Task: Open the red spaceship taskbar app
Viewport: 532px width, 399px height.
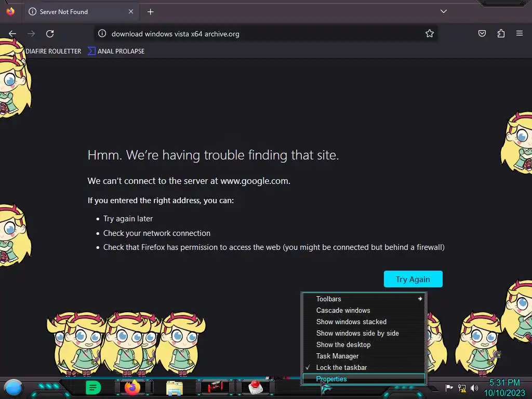Action: pyautogui.click(x=216, y=387)
